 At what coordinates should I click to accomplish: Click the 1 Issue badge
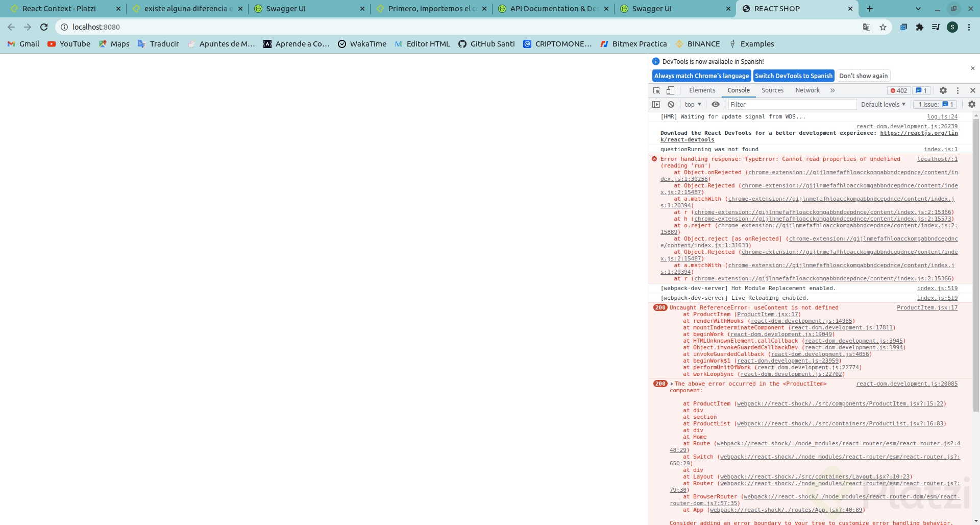(936, 104)
